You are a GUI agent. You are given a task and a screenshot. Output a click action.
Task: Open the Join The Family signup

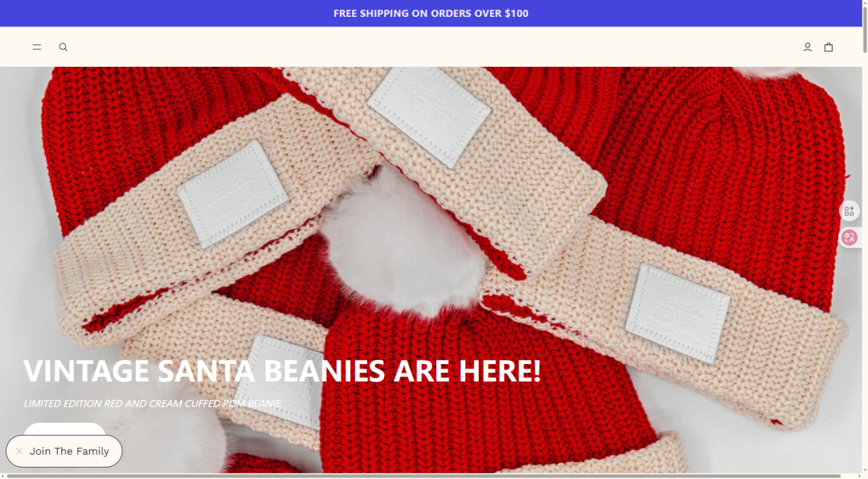coord(69,452)
